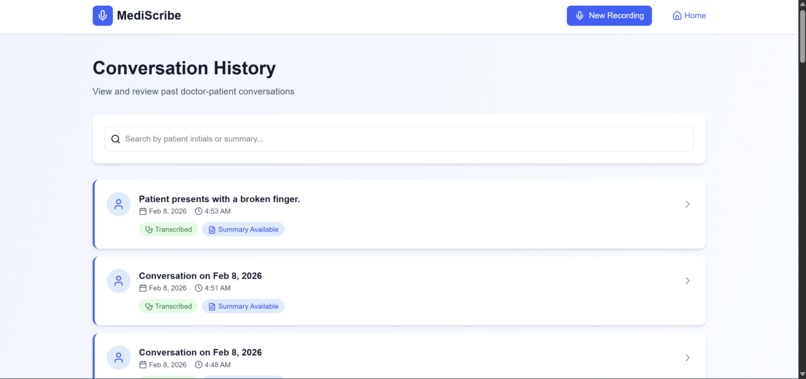The width and height of the screenshot is (806, 379).
Task: Click the MediScribe brand name
Action: tap(149, 15)
